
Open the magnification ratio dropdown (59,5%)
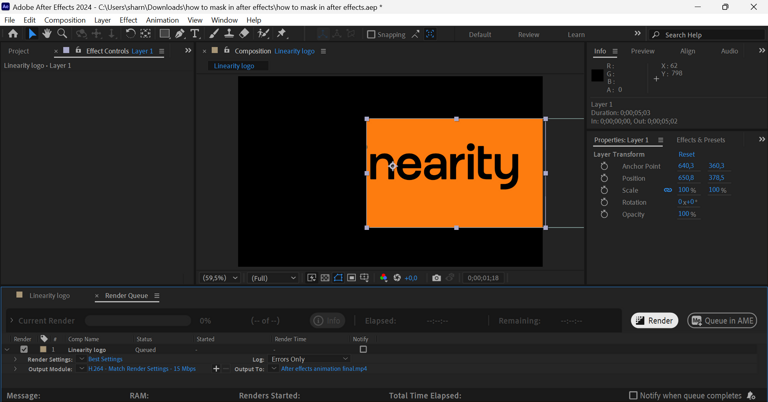[219, 278]
